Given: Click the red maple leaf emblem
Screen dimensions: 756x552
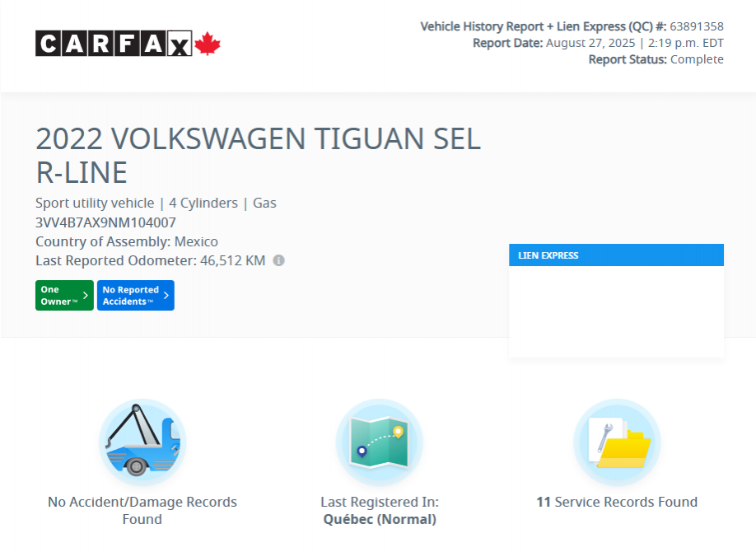Looking at the screenshot, I should click(208, 44).
